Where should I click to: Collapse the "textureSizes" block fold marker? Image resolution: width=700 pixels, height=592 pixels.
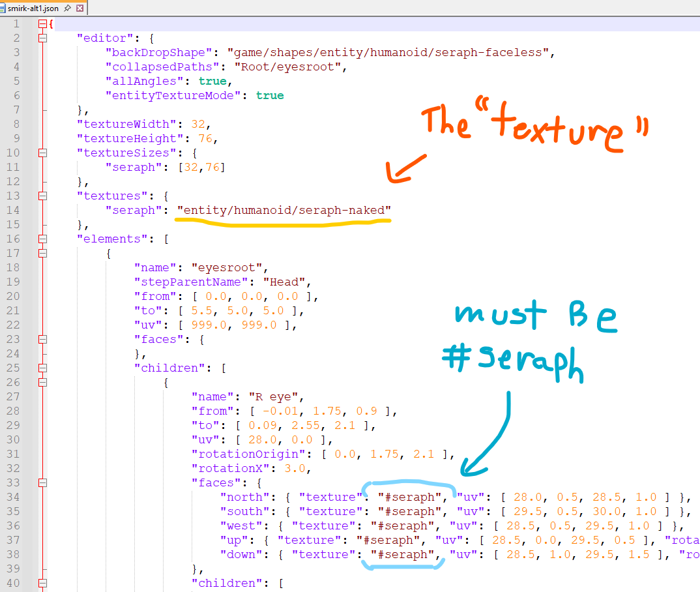click(43, 153)
